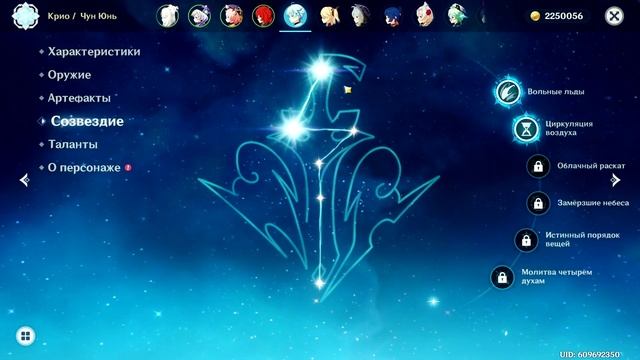Select the blonde ponytail character avatar
Screen dimensions: 640x360
[329, 16]
